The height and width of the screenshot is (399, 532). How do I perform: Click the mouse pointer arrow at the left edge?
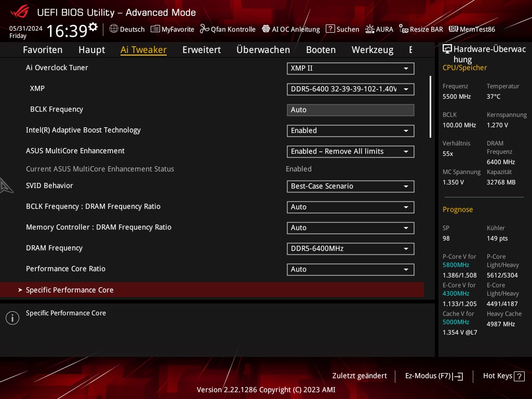6,185
